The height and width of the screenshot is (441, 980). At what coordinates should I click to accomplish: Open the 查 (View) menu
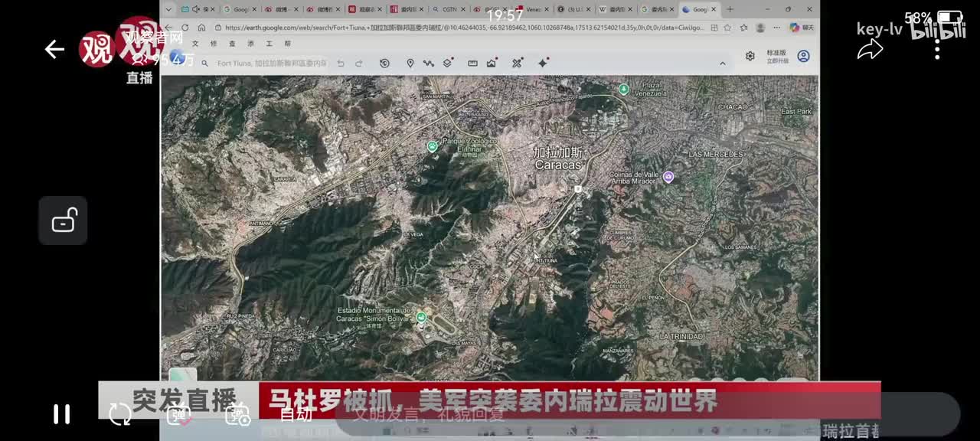232,44
